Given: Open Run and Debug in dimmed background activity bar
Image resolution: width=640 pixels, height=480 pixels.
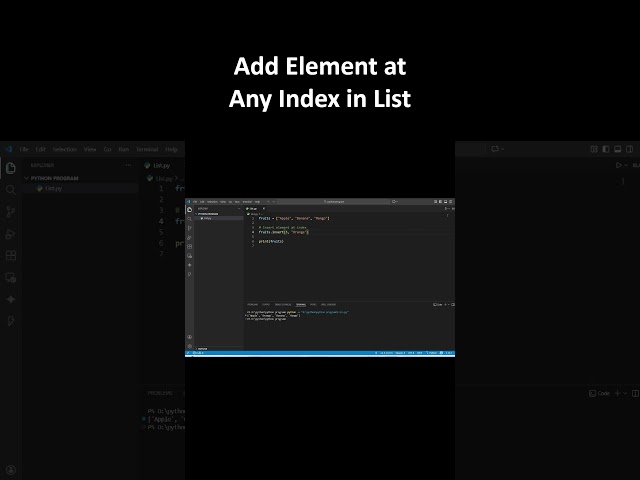Looking at the screenshot, I should (x=11, y=234).
